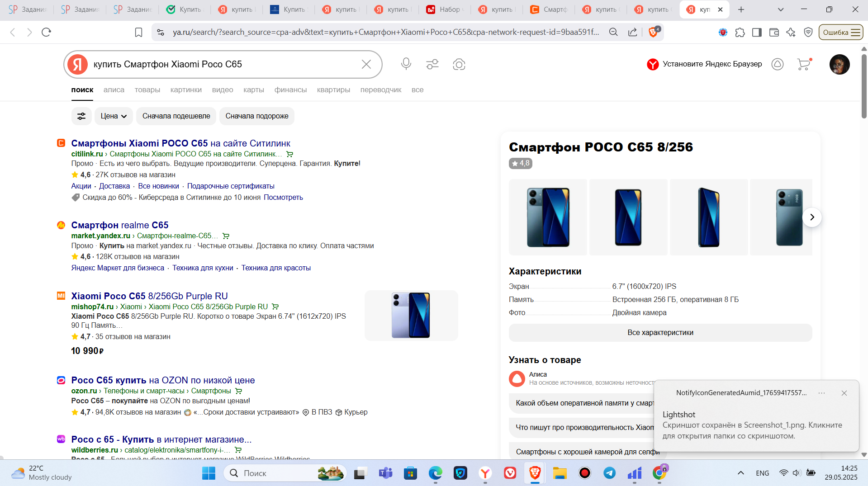Expand the Цена price dropdown
868x486 pixels.
tap(114, 116)
